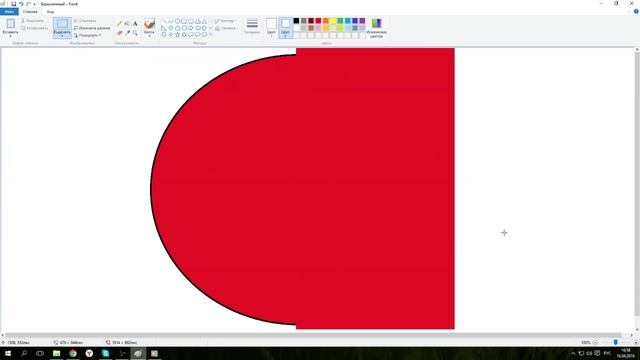Click the clock and date in system tray

click(625, 353)
